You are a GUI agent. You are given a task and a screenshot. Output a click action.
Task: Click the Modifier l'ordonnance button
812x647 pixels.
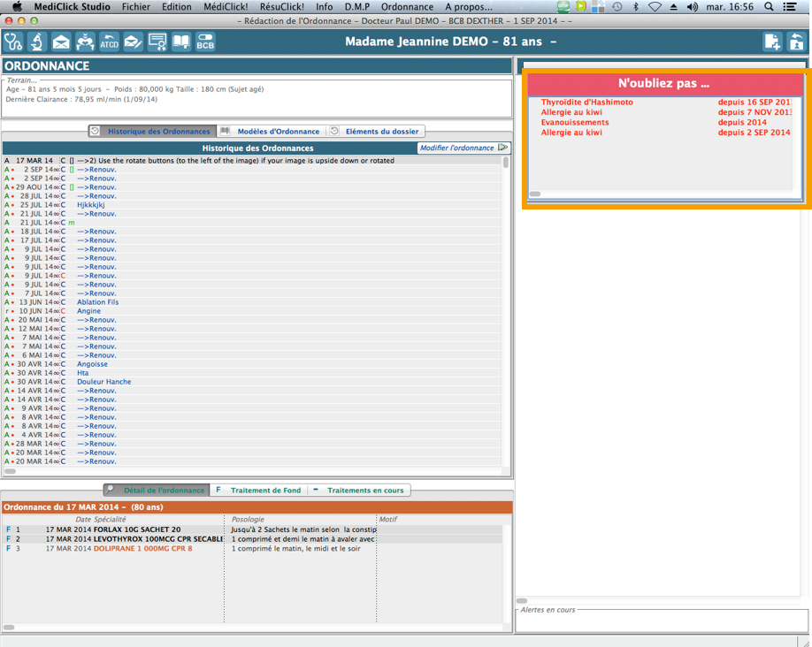pyautogui.click(x=463, y=148)
